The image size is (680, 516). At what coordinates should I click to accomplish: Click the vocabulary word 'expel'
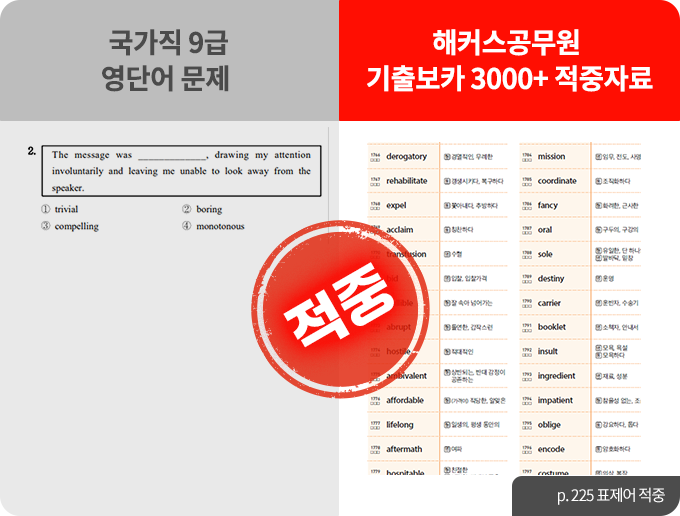(x=396, y=206)
